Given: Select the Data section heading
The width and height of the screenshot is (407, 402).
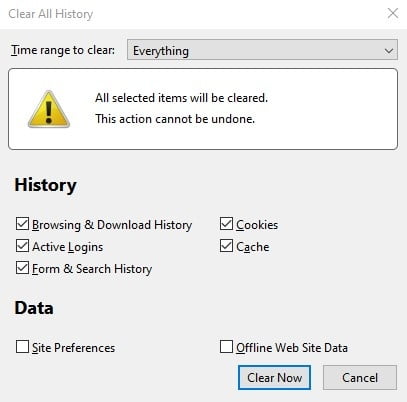Looking at the screenshot, I should point(34,308).
